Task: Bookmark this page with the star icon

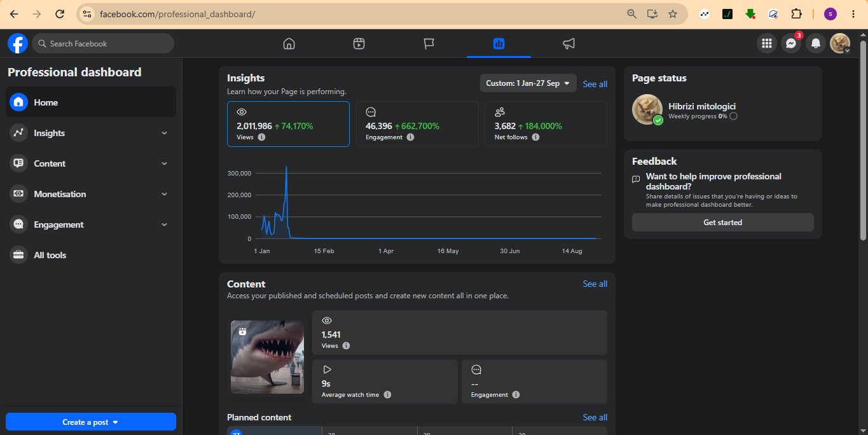Action: click(673, 13)
